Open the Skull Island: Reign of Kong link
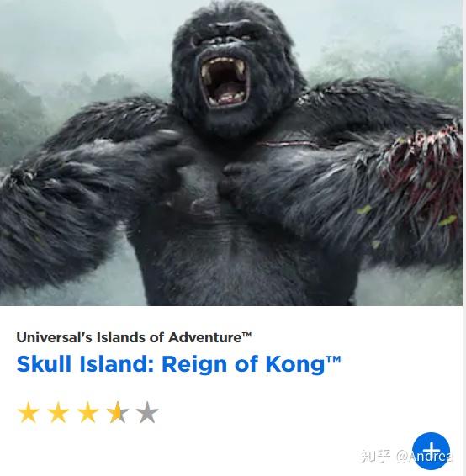 pos(179,363)
